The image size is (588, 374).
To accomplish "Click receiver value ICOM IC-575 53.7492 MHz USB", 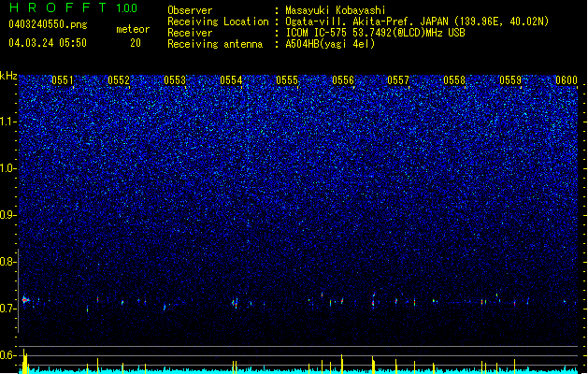I will [375, 33].
